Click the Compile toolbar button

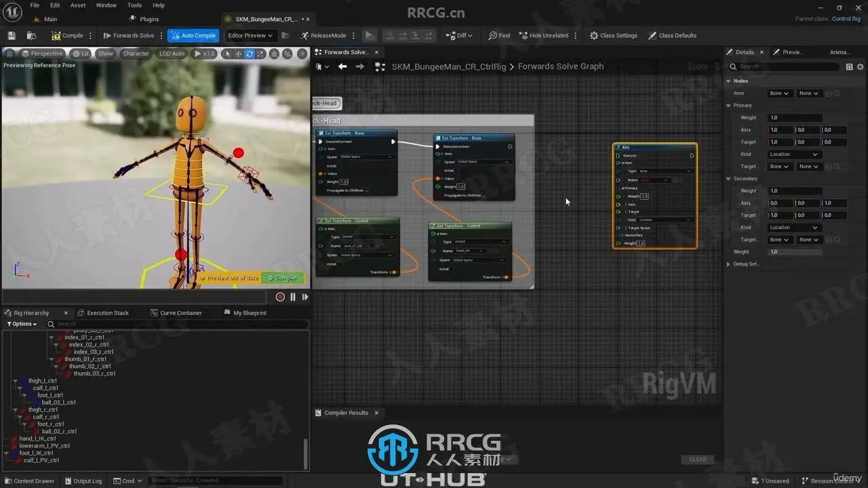pos(67,35)
